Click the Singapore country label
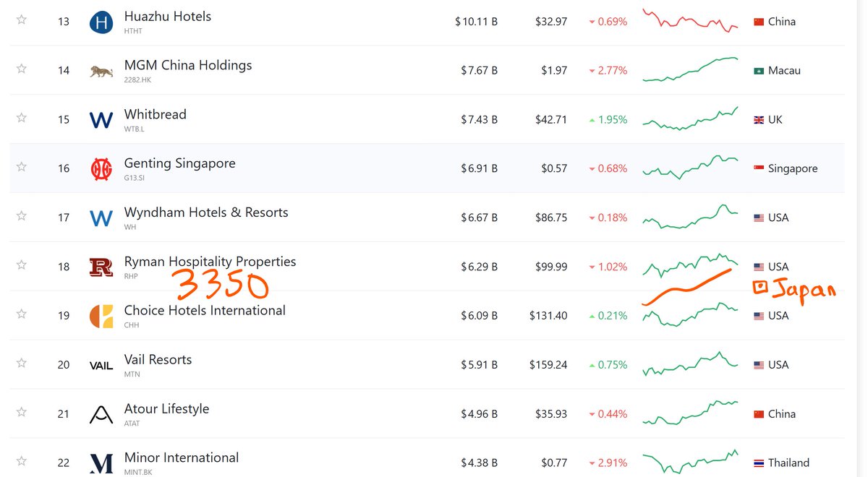Screen dimensions: 868x477 click(x=793, y=168)
